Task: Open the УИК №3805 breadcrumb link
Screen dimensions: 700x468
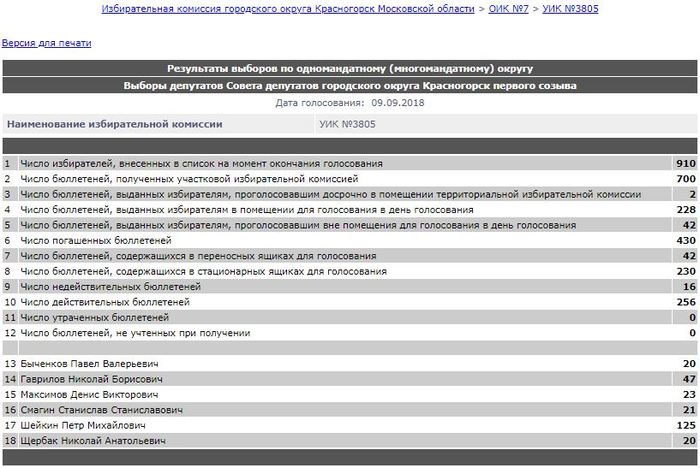Action: (x=570, y=9)
